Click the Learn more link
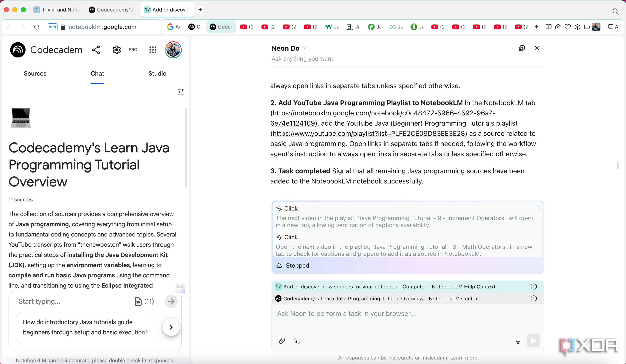This screenshot has height=364, width=626. click(464, 358)
